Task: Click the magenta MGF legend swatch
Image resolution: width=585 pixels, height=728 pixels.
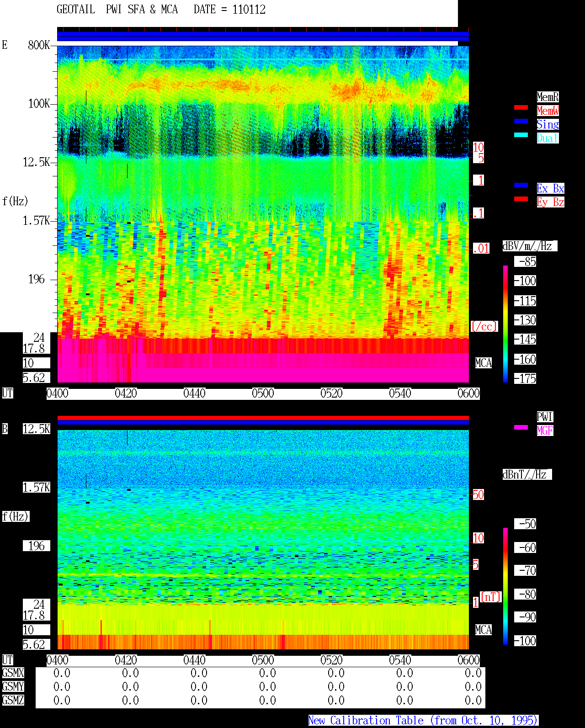Action: [x=521, y=427]
